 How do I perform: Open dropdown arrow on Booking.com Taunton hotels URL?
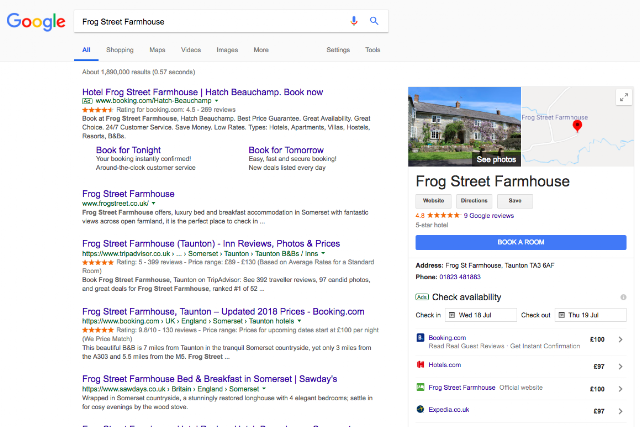pyautogui.click(x=299, y=321)
